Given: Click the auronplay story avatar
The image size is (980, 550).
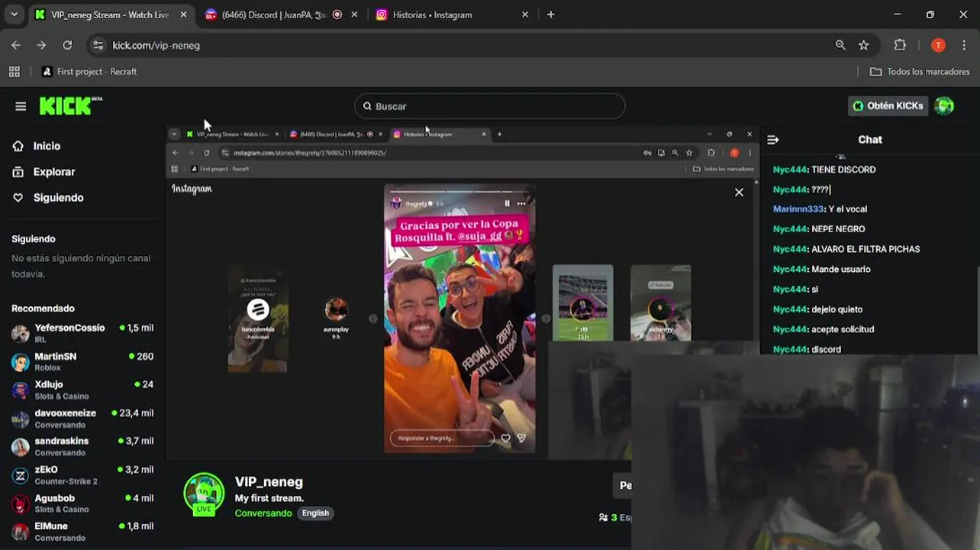Looking at the screenshot, I should click(336, 309).
